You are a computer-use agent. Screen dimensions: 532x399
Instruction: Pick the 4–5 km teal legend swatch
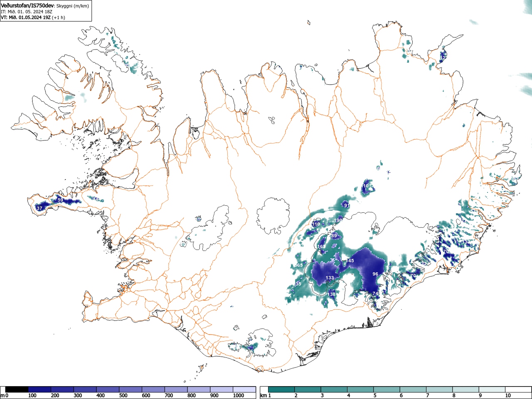coord(360,389)
